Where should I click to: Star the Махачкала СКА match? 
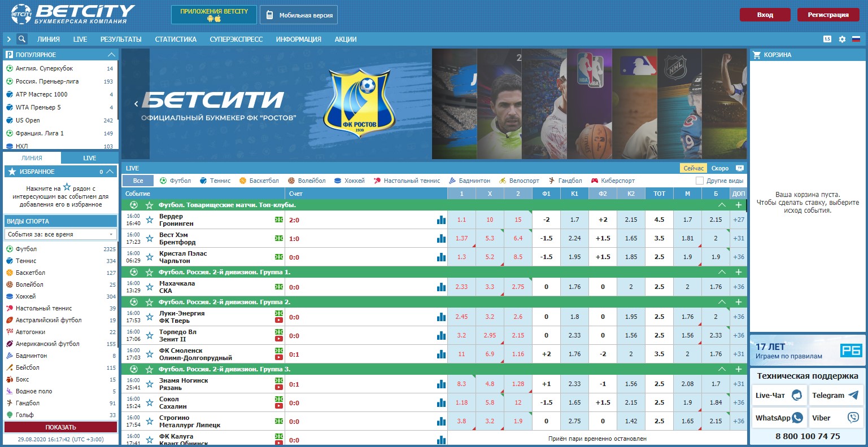(150, 287)
